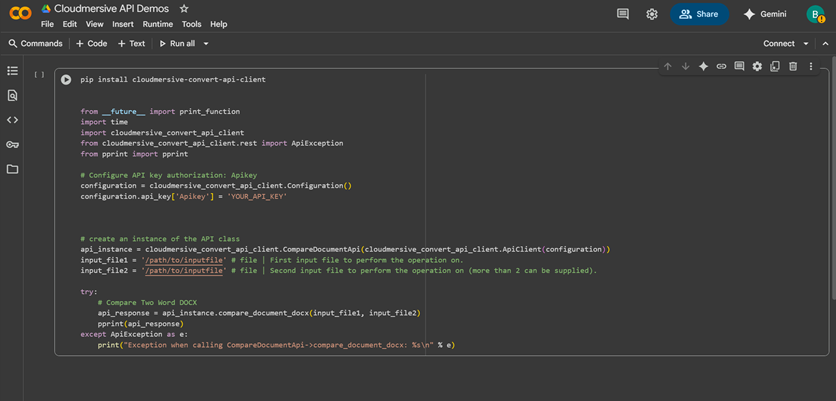The width and height of the screenshot is (836, 401).
Task: Expand the Connect options dropdown arrow
Action: point(806,44)
